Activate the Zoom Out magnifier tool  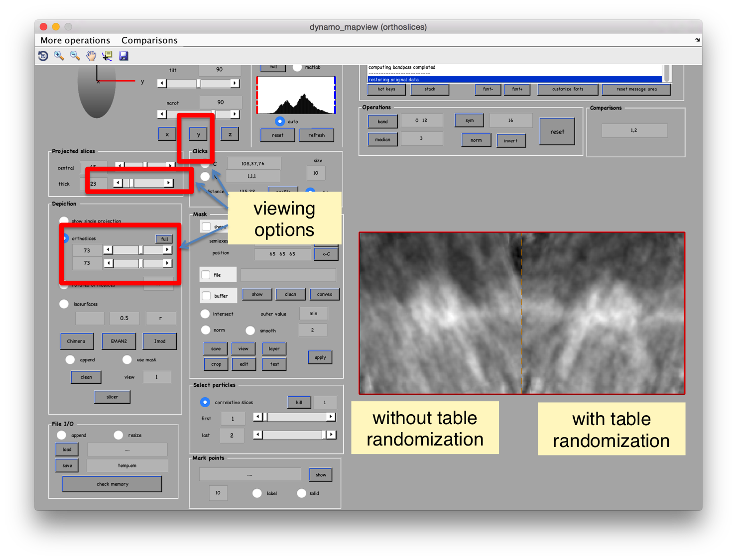[x=75, y=56]
